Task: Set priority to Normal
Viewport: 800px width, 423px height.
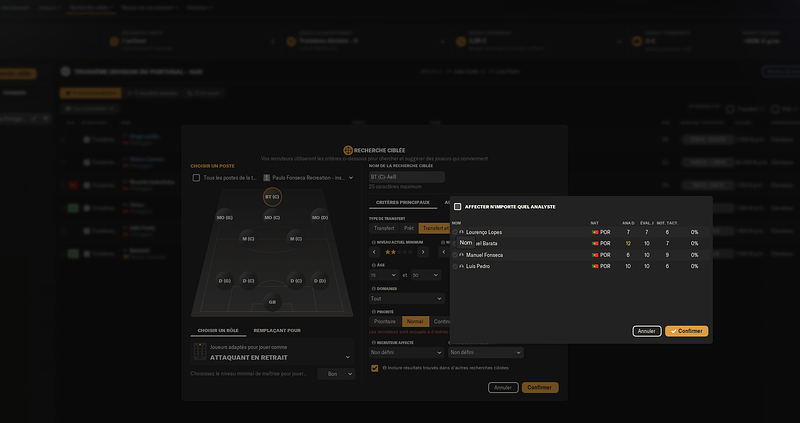Action: [415, 321]
